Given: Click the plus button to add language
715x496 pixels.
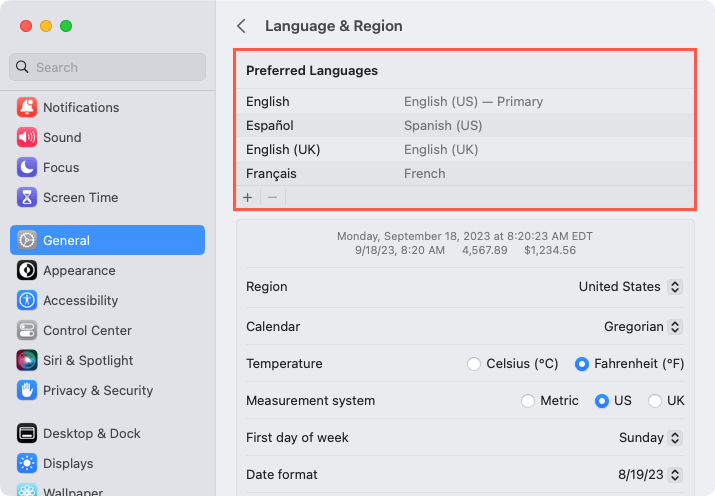Looking at the screenshot, I should click(x=248, y=197).
